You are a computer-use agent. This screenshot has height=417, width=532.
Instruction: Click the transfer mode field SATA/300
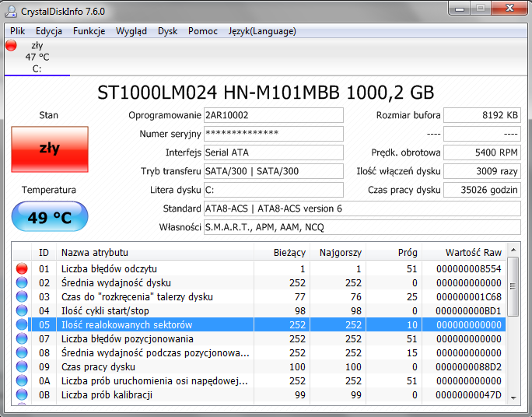pyautogui.click(x=274, y=171)
